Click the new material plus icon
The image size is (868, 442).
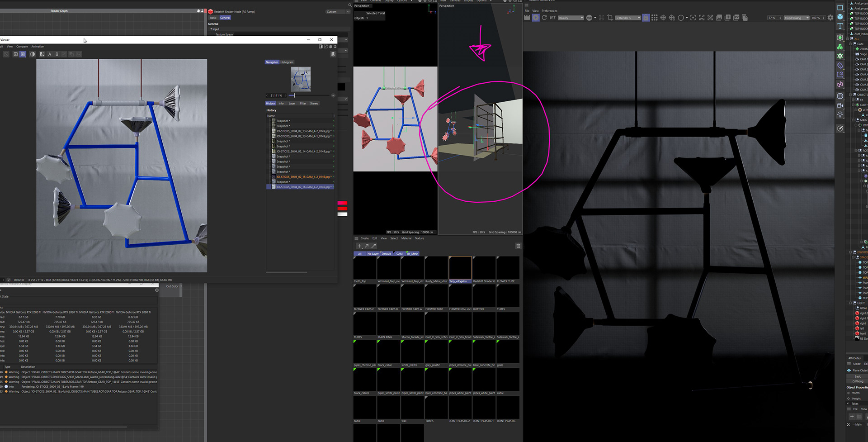359,246
